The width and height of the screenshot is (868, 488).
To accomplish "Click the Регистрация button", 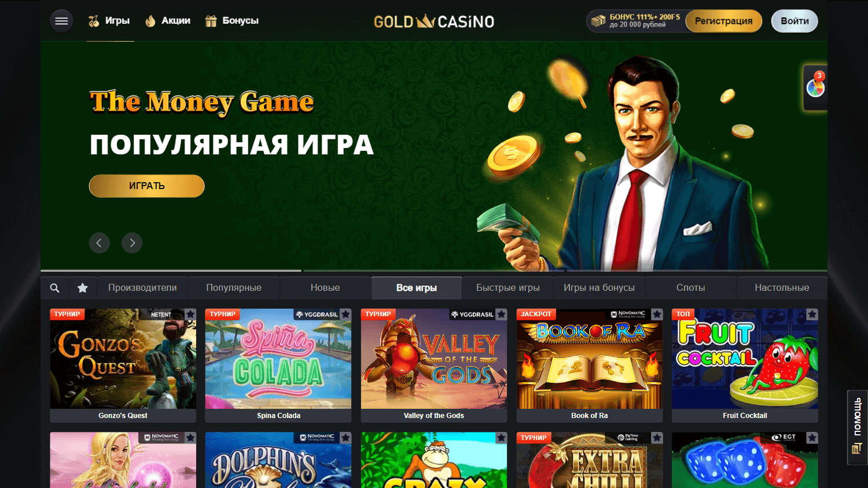I will point(724,21).
